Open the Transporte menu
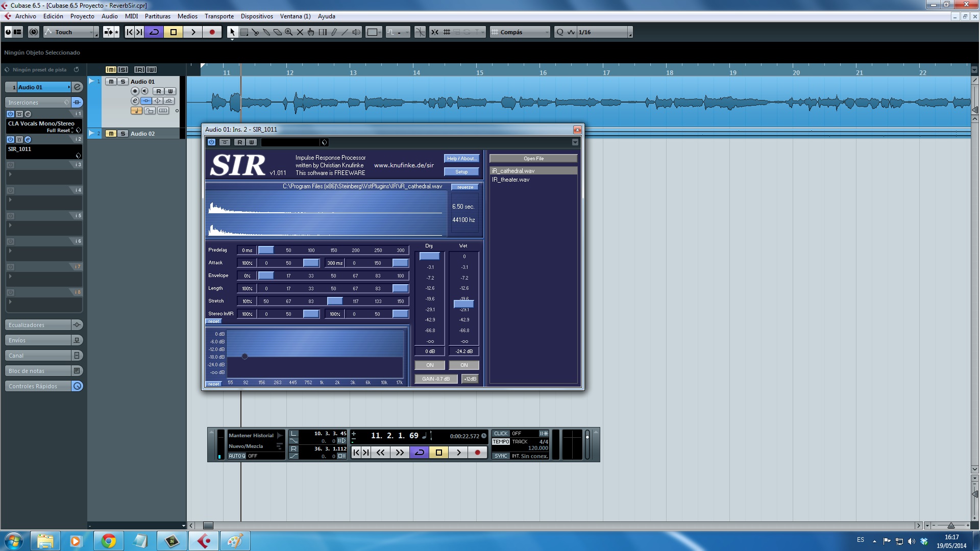The height and width of the screenshot is (551, 980). [x=219, y=16]
